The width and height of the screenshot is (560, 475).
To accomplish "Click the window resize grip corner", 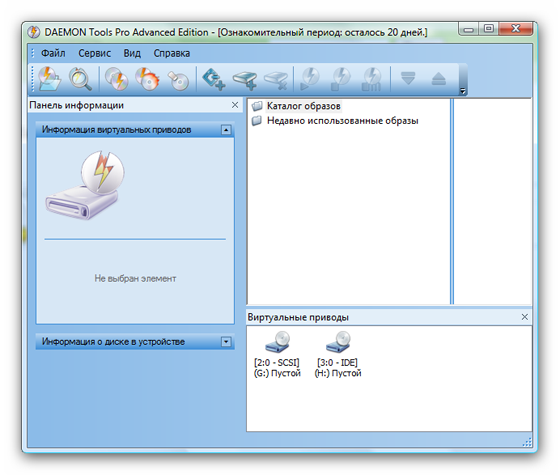I will tap(527, 442).
